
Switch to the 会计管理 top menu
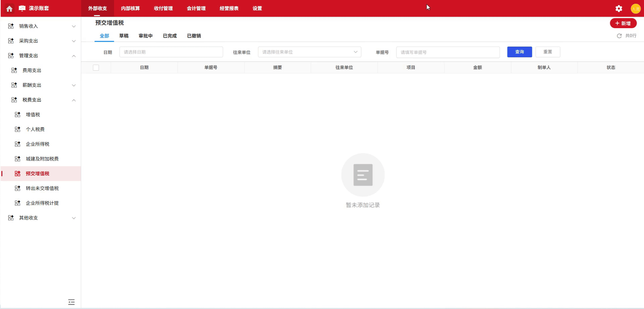[x=196, y=8]
